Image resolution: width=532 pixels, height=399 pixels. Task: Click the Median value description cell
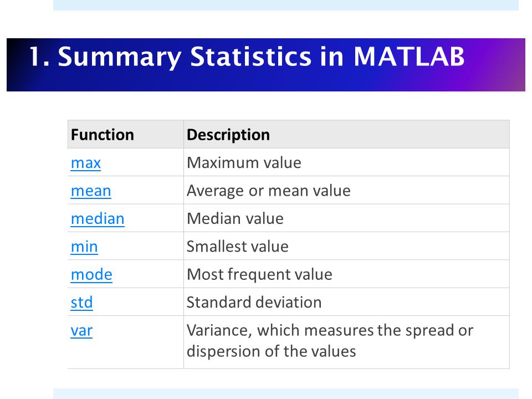point(346,218)
